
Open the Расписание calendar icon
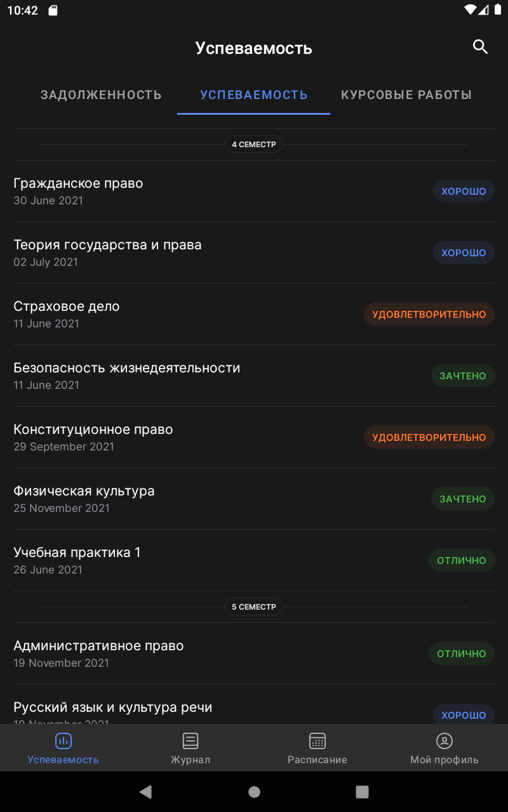point(317,740)
